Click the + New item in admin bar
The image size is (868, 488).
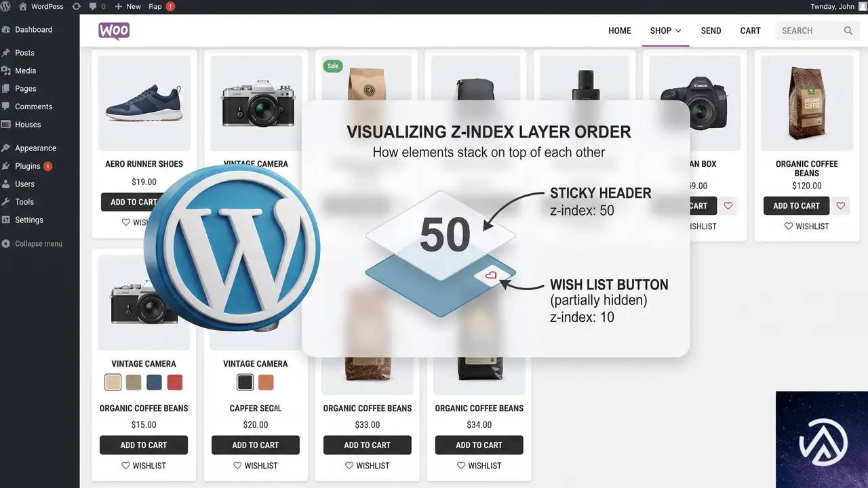128,6
